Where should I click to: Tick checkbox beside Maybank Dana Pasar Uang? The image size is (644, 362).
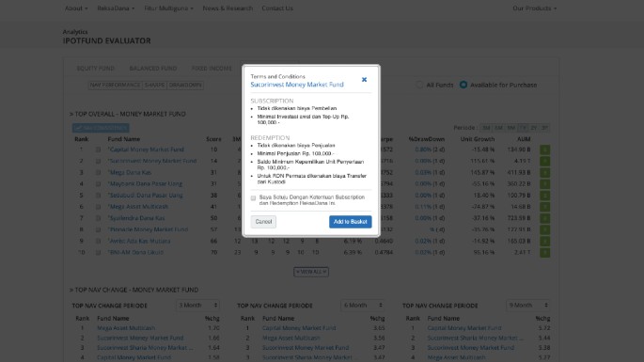click(x=98, y=184)
